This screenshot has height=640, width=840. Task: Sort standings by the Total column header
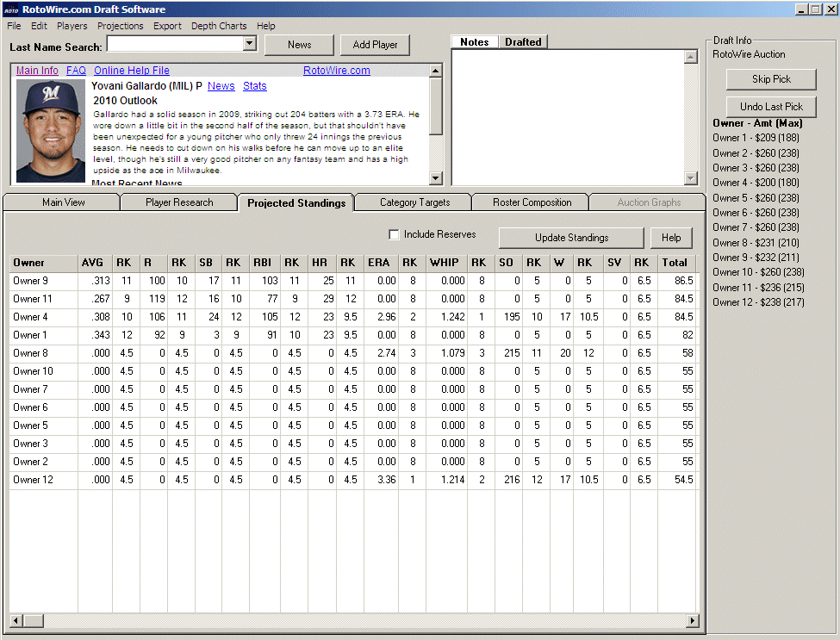pos(676,263)
